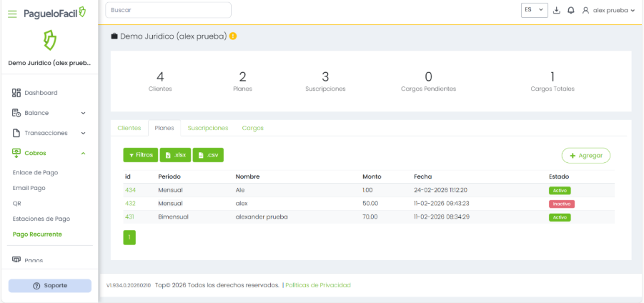Click the Filtros button
The width and height of the screenshot is (644, 303).
point(140,155)
